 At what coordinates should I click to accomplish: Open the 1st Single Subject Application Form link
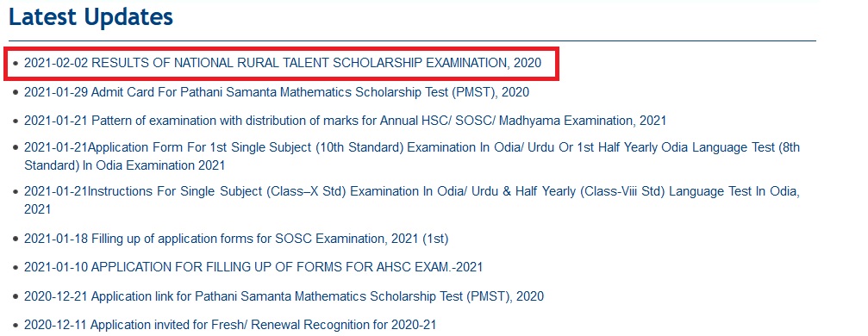tap(412, 156)
